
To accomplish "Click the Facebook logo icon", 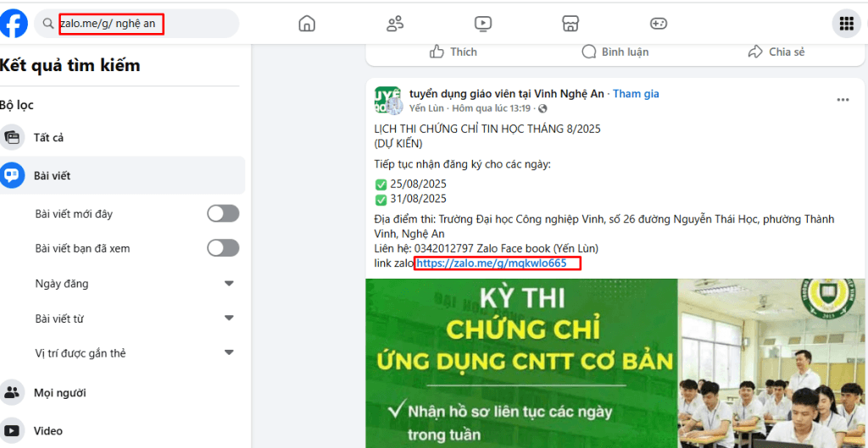I will coord(14,24).
